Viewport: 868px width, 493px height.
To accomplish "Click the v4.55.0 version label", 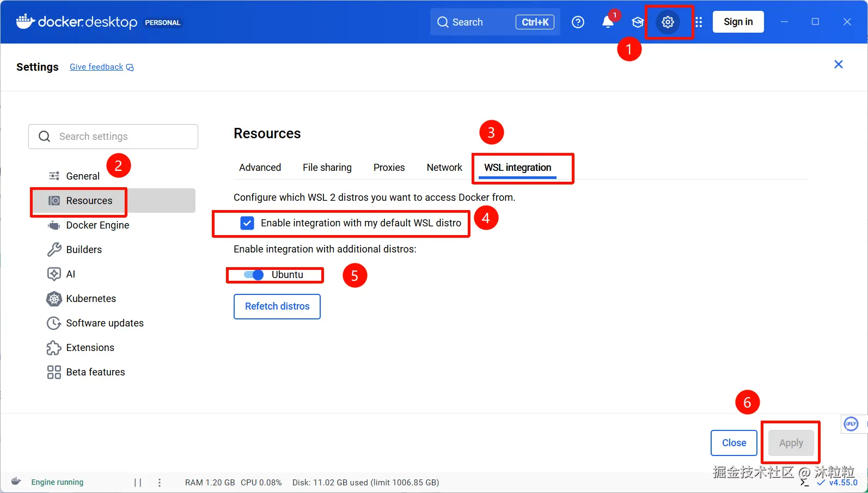I will 843,482.
